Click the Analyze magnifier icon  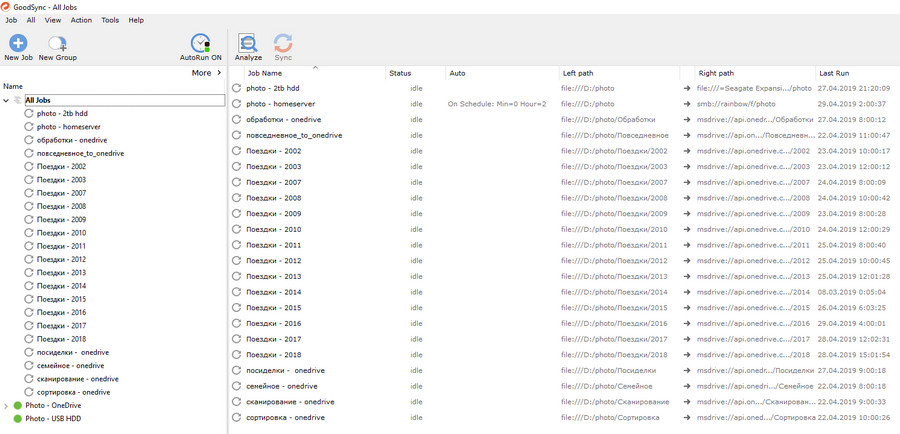point(248,44)
